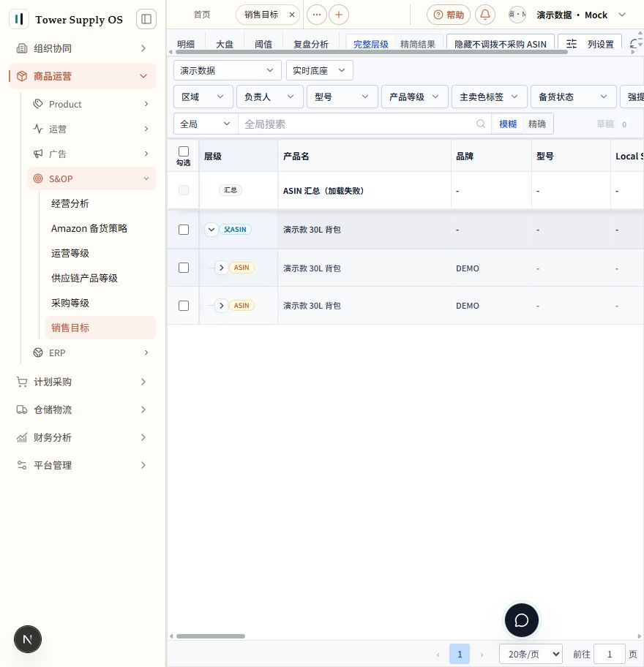
Task: Expand the first ASIN row
Action: (221, 268)
